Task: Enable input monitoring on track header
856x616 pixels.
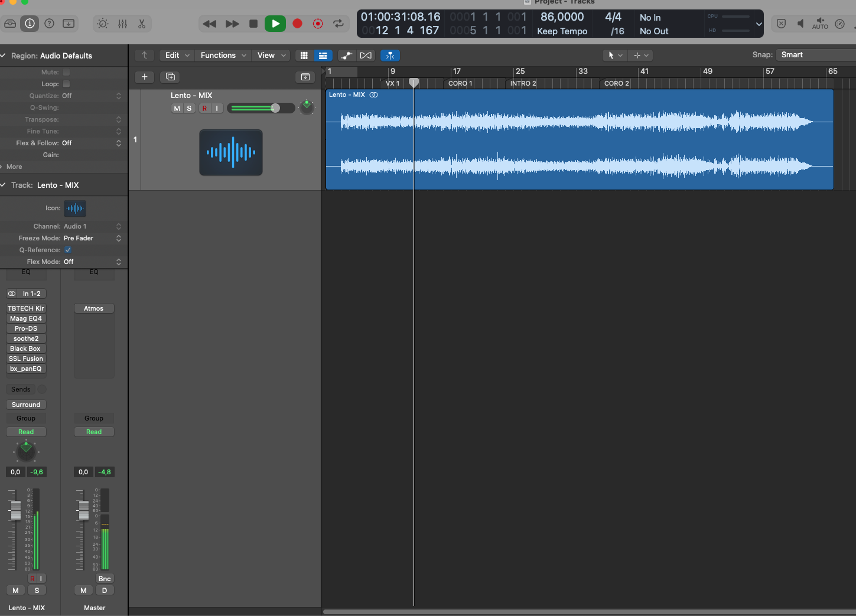Action: tap(217, 108)
